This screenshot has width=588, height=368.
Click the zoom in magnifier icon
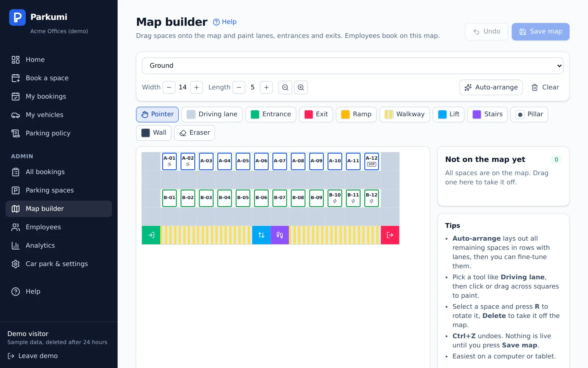coord(301,87)
